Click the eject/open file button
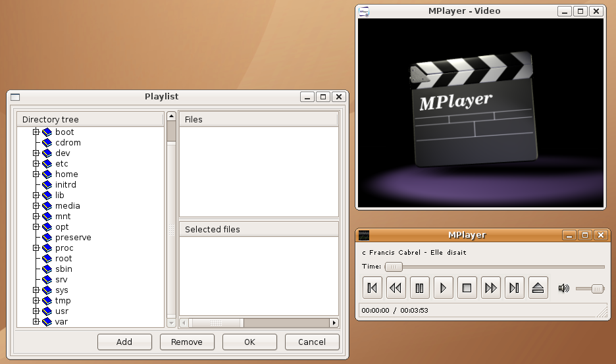The image size is (616, 364). [538, 288]
